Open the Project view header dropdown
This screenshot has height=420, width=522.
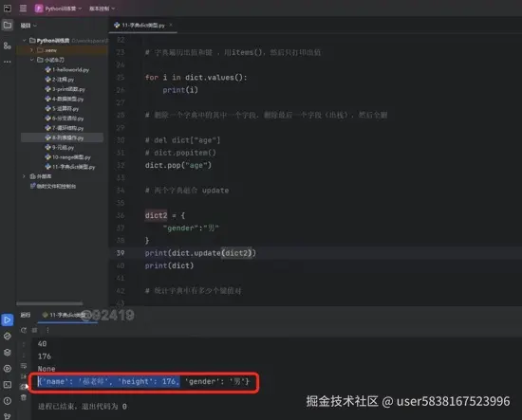point(28,26)
